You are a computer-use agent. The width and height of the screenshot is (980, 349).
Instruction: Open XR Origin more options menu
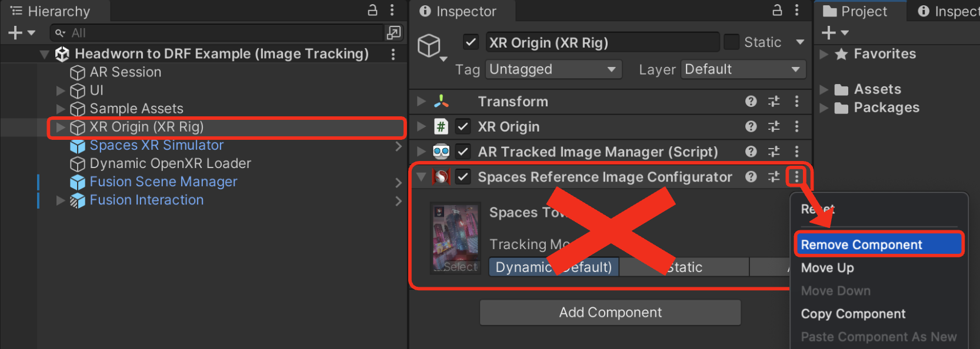[797, 126]
